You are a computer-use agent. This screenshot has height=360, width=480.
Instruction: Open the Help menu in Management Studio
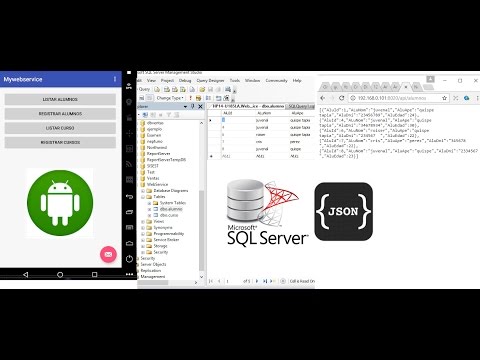click(297, 80)
